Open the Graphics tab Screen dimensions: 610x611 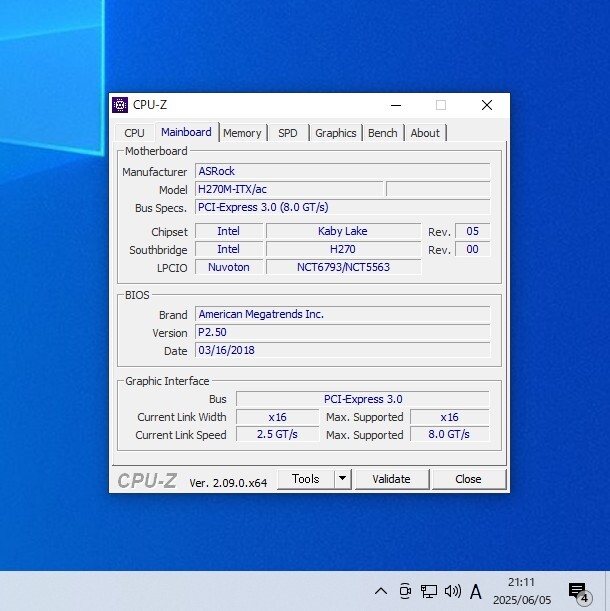click(x=336, y=133)
